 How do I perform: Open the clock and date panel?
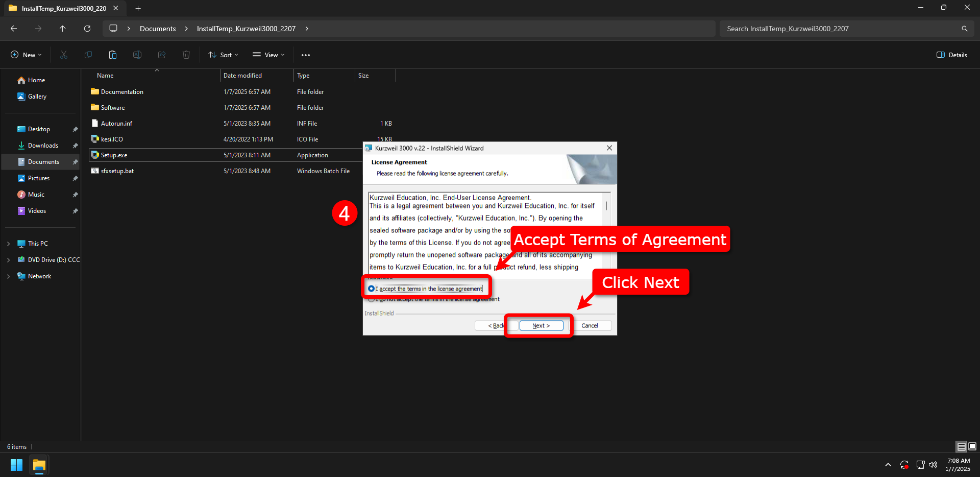(x=958, y=465)
